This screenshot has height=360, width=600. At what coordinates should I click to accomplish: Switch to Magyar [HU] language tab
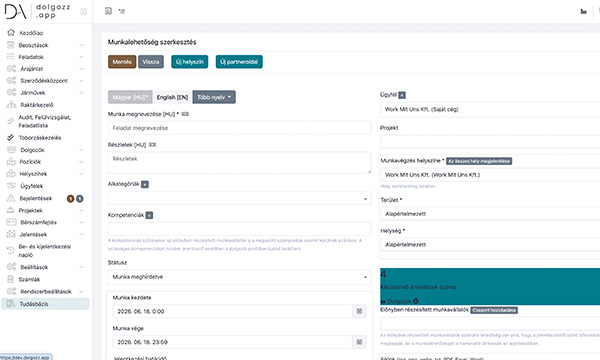[x=130, y=97]
